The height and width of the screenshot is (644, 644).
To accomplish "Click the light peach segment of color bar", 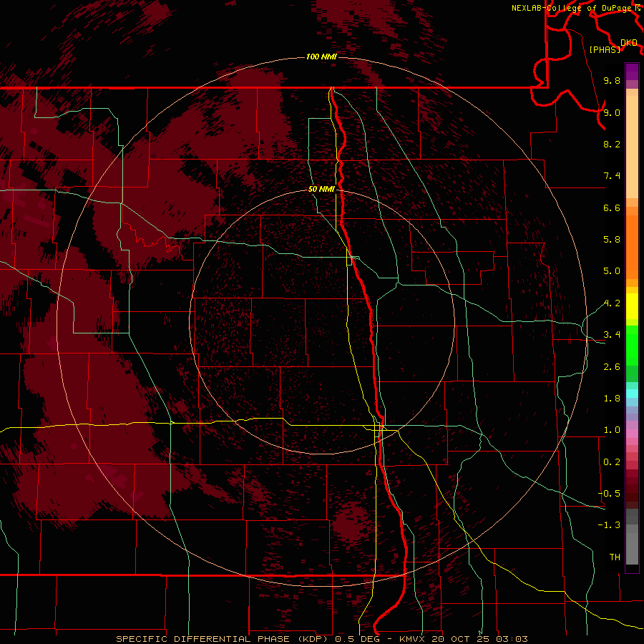I will point(632,148).
